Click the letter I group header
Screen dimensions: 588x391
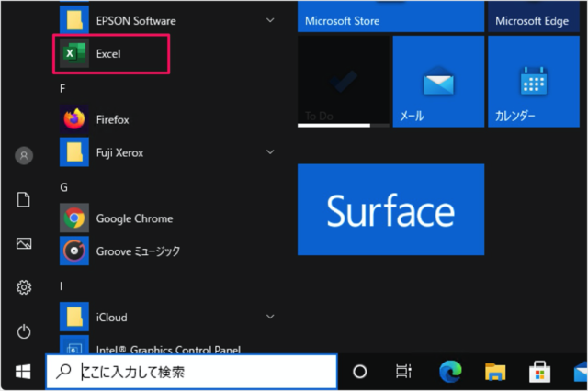pos(61,286)
